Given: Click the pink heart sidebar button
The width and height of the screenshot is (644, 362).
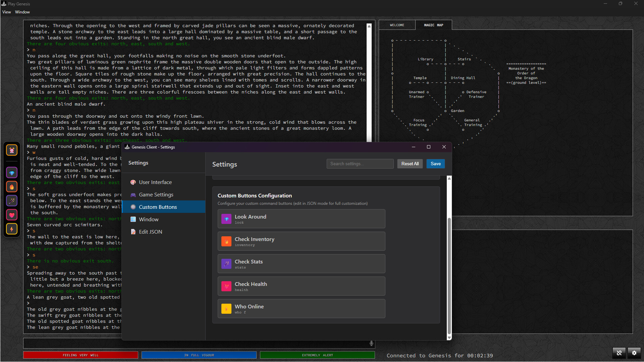Looking at the screenshot, I should tap(12, 215).
